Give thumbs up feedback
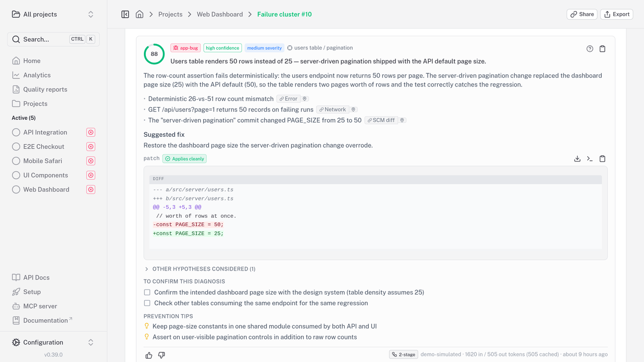Viewport: 644px width, 362px height. click(x=149, y=355)
